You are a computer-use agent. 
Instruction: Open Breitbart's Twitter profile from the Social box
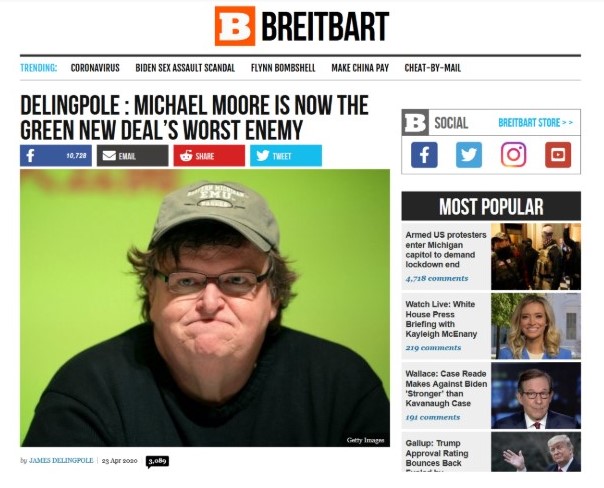coord(469,155)
